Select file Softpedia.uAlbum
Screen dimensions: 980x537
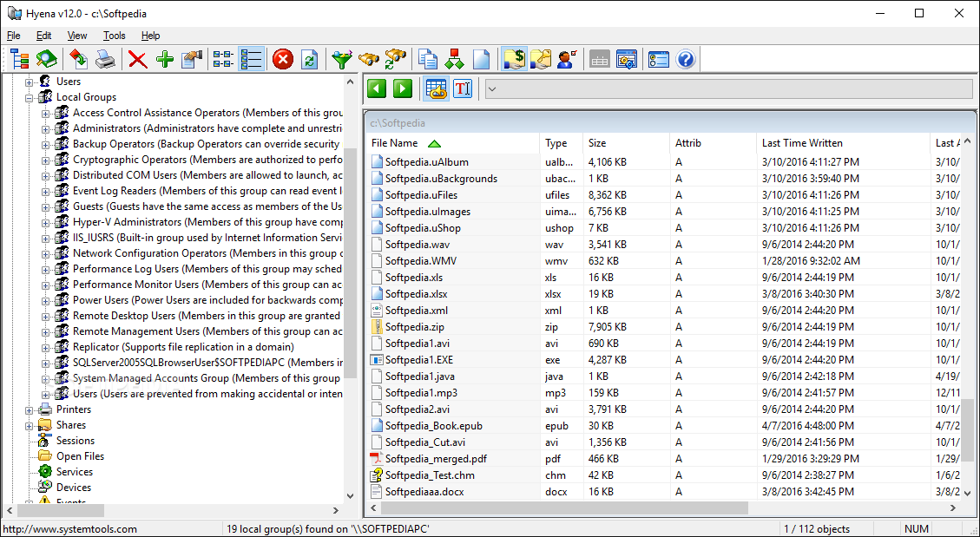(x=426, y=161)
